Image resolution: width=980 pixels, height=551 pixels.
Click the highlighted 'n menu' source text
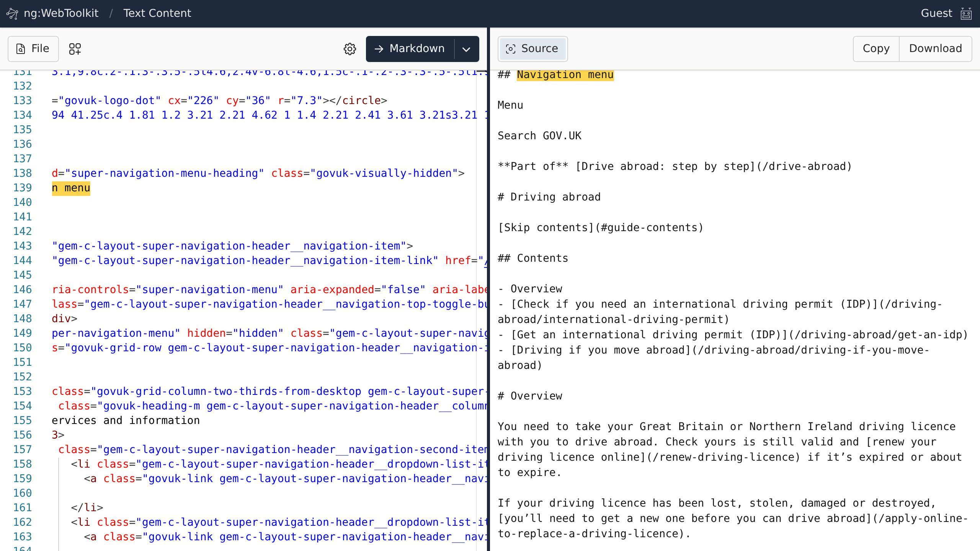[x=71, y=188]
